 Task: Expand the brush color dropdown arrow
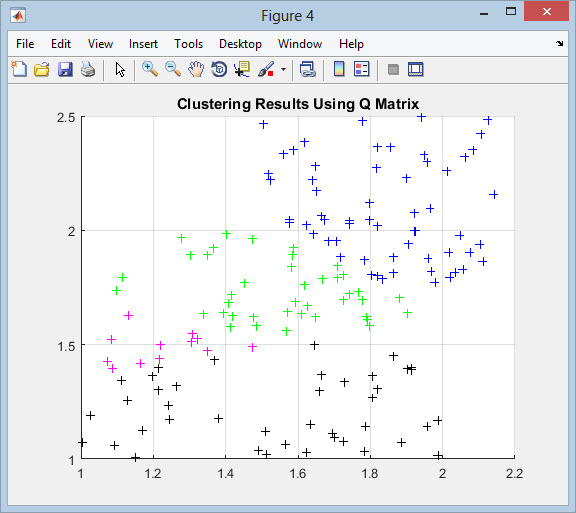(283, 69)
